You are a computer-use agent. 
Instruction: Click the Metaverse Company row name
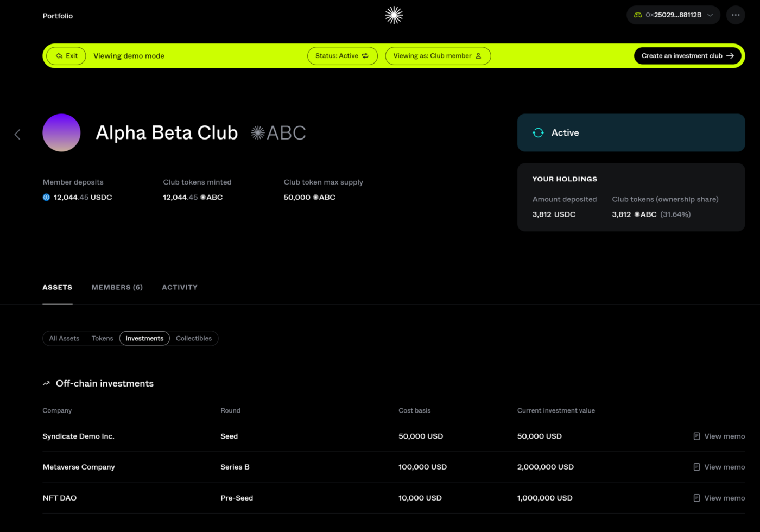click(79, 467)
